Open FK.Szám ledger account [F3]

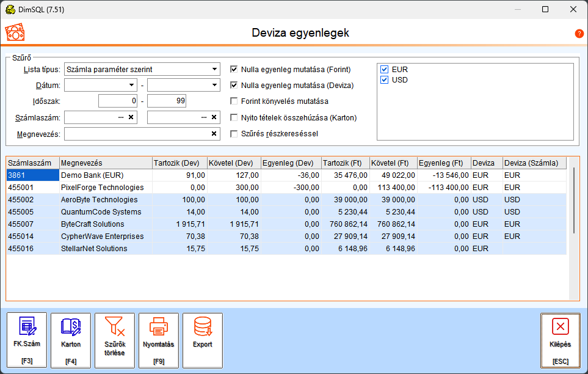tap(27, 340)
